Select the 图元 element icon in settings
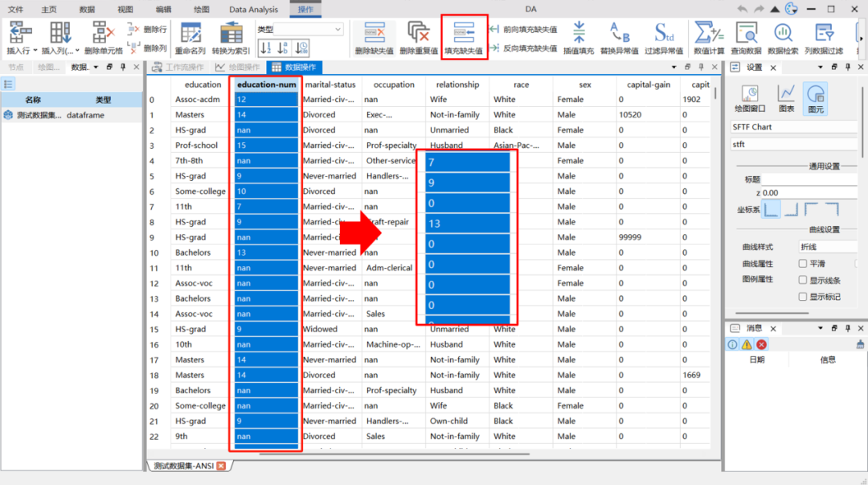 (816, 98)
